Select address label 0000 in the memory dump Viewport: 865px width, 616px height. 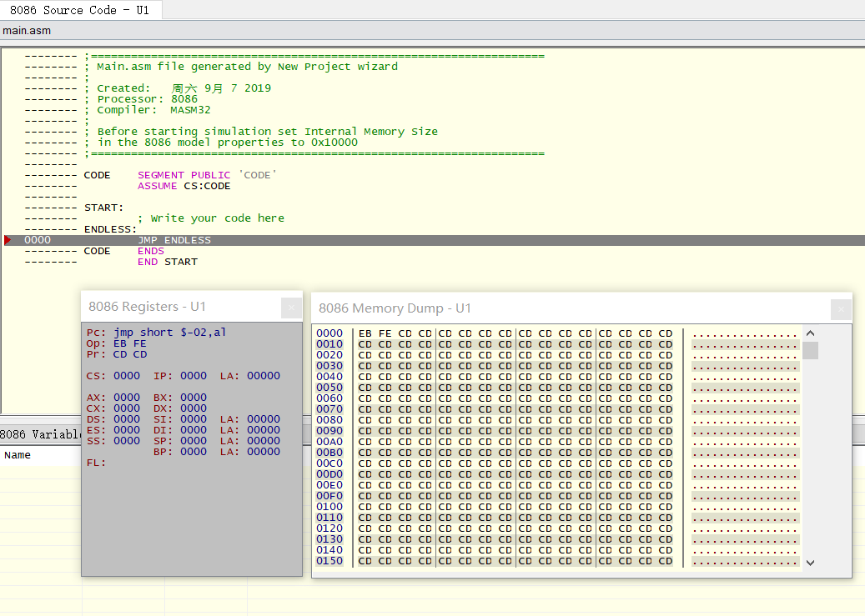329,333
